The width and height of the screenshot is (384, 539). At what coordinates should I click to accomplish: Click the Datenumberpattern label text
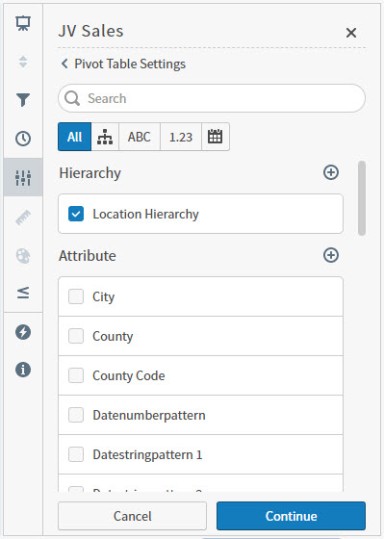(149, 415)
